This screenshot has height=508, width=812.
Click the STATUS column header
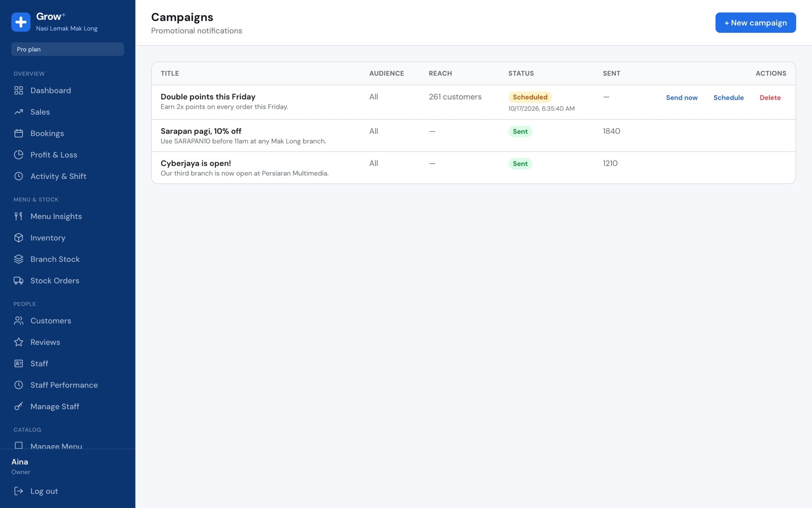tap(521, 74)
